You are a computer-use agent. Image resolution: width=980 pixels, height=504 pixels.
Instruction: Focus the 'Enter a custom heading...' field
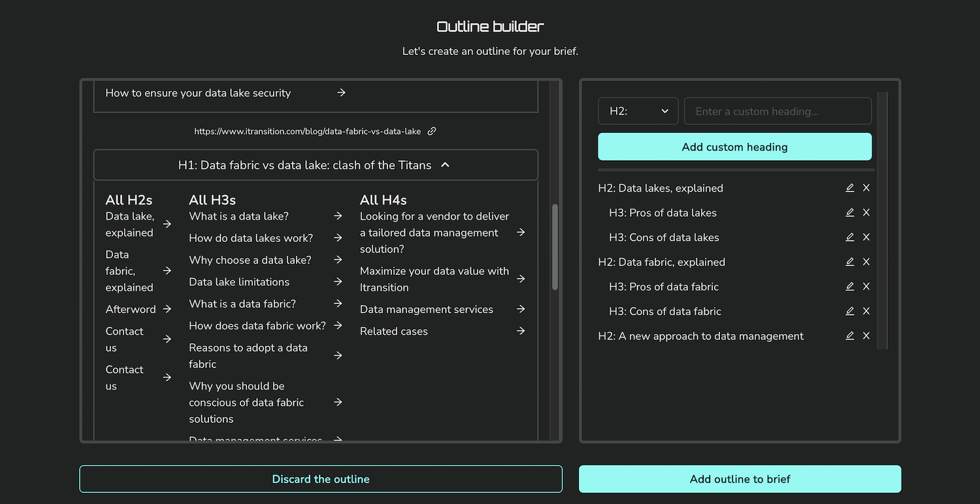[x=777, y=111]
